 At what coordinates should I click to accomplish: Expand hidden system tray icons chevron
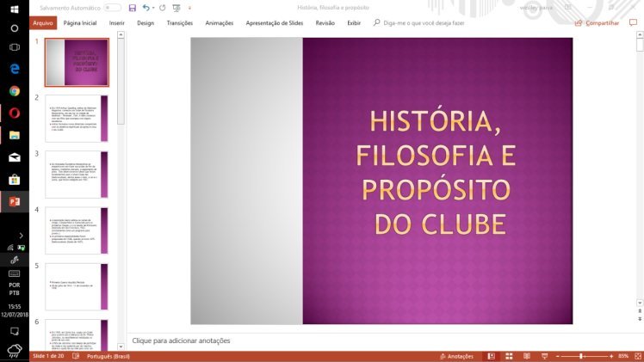click(x=21, y=236)
